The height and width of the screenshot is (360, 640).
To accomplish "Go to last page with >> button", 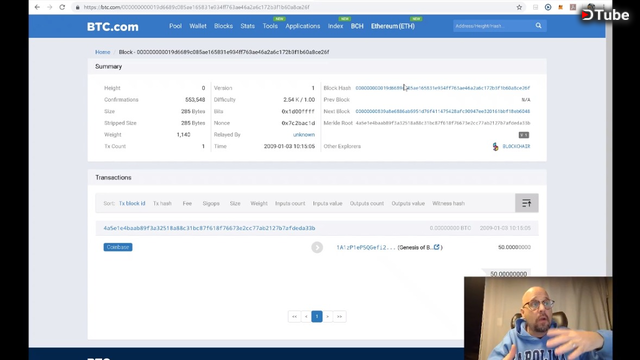I will 339,316.
